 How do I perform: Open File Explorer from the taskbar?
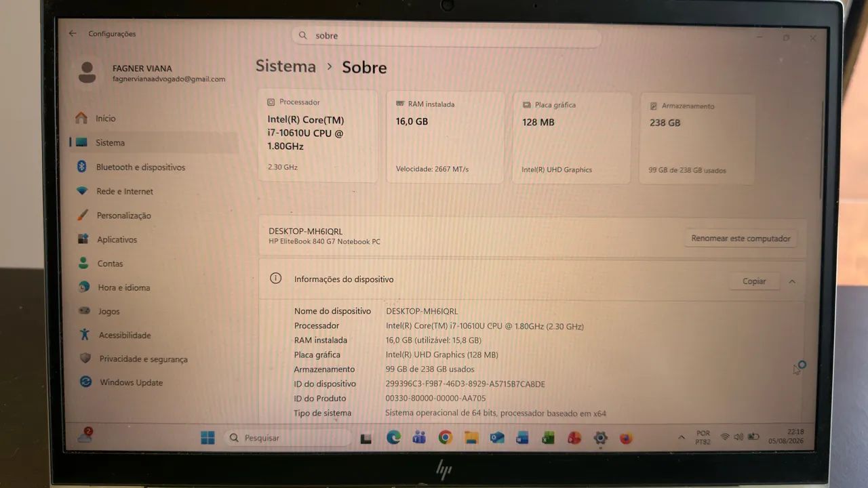tap(471, 438)
